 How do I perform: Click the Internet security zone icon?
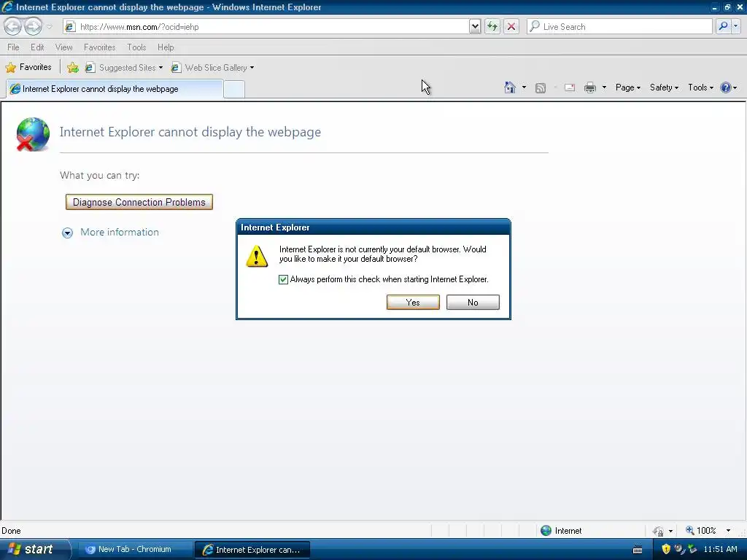click(x=546, y=531)
